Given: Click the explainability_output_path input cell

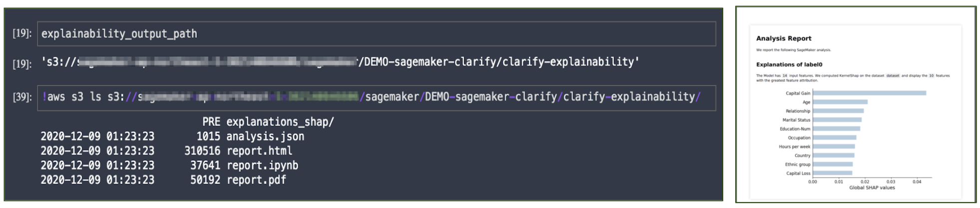Looking at the screenshot, I should (x=376, y=34).
